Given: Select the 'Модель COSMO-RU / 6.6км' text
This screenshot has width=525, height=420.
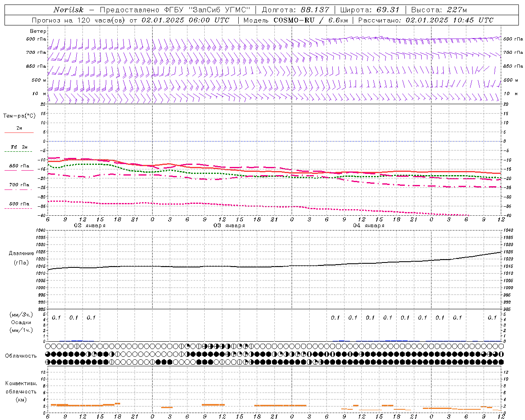Looking at the screenshot, I should click(x=295, y=20).
